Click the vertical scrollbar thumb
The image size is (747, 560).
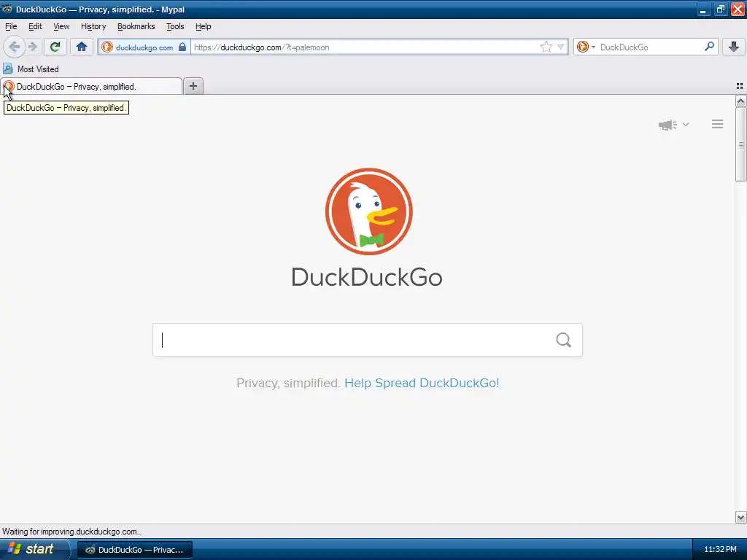point(740,144)
